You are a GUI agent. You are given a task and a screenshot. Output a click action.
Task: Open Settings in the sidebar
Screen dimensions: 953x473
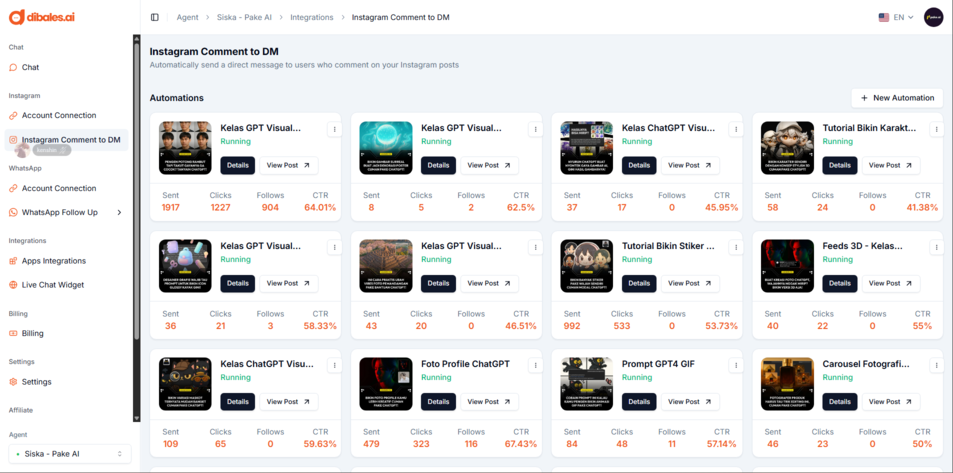pyautogui.click(x=36, y=382)
